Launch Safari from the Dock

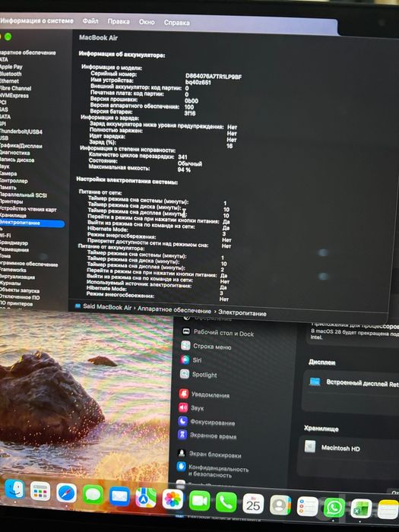point(67,492)
